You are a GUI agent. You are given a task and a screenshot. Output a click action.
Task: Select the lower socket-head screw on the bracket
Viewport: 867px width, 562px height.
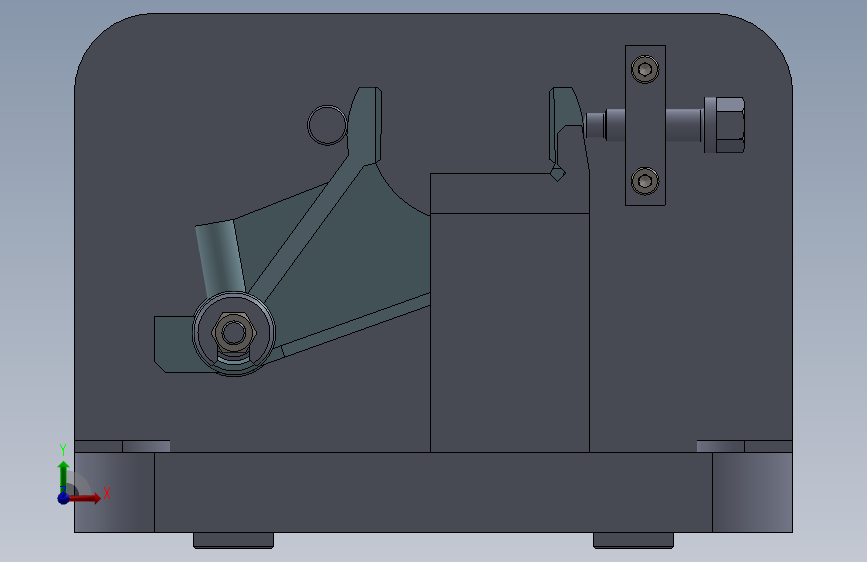coord(645,180)
